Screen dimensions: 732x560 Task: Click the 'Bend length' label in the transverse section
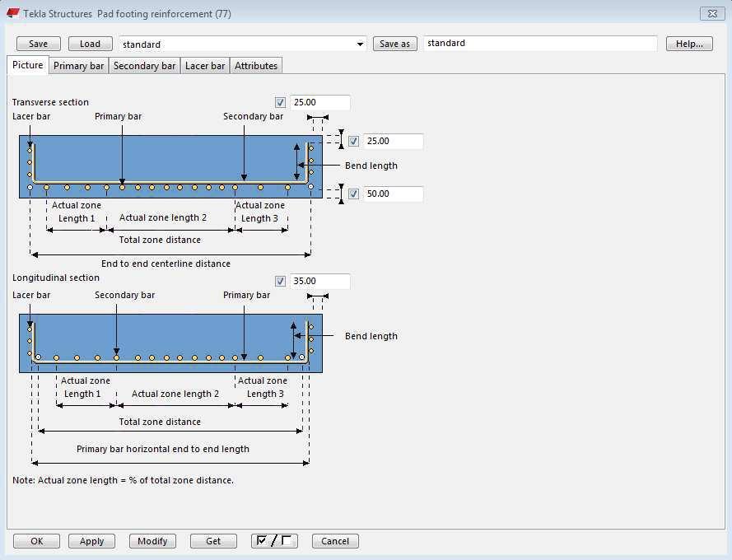pyautogui.click(x=371, y=166)
